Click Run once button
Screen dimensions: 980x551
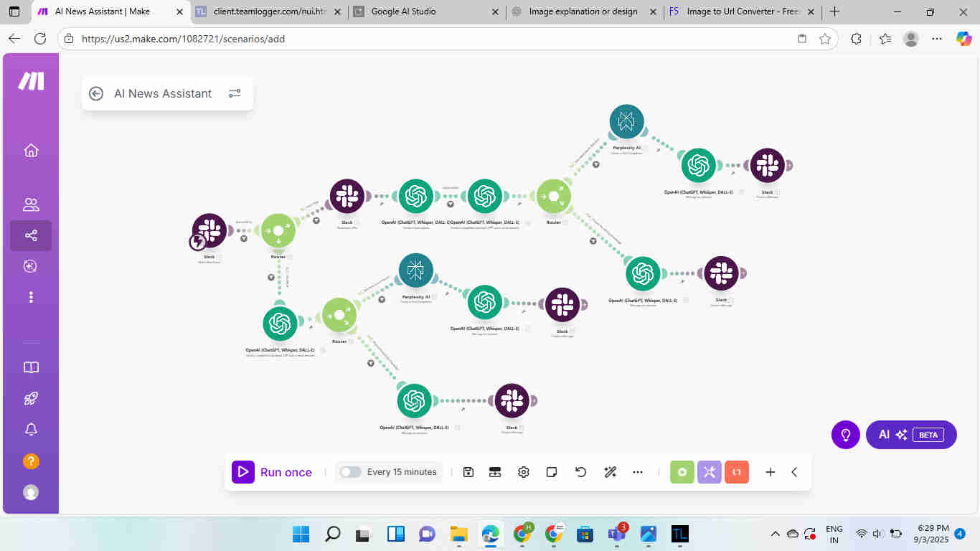(x=273, y=472)
